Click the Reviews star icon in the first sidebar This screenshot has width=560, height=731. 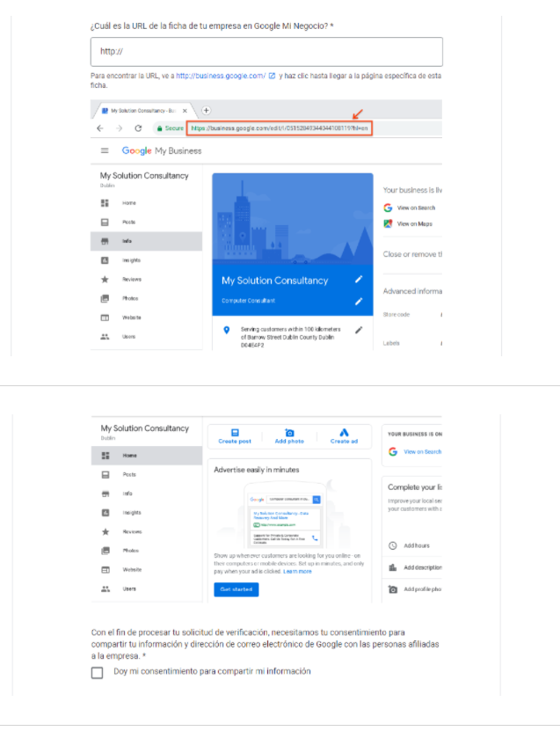pyautogui.click(x=105, y=279)
